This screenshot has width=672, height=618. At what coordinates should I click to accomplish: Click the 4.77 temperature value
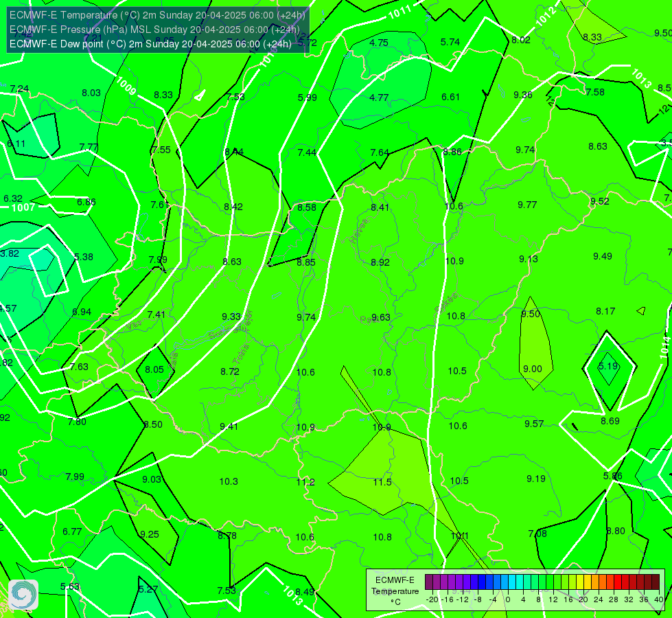pos(379,98)
